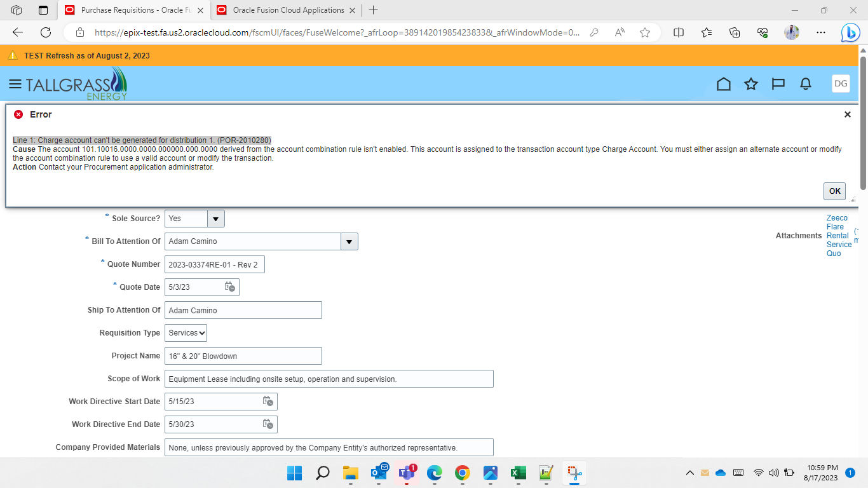The image size is (868, 488).
Task: Open Favorites star in Oracle header
Action: click(x=751, y=84)
